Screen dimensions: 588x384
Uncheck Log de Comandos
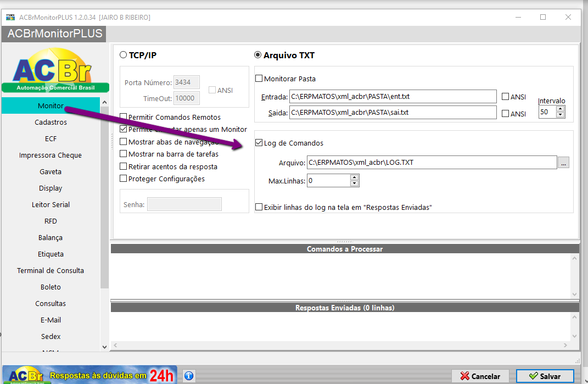coord(259,143)
